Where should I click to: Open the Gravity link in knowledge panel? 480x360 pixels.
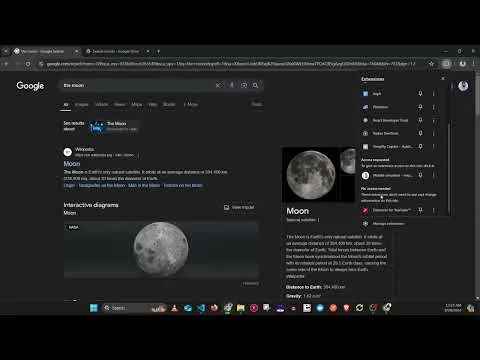[x=294, y=296]
